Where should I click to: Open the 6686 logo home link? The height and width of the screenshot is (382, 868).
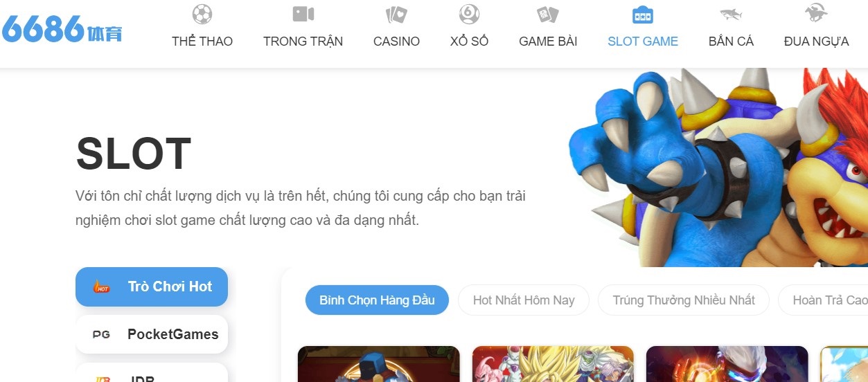click(62, 28)
